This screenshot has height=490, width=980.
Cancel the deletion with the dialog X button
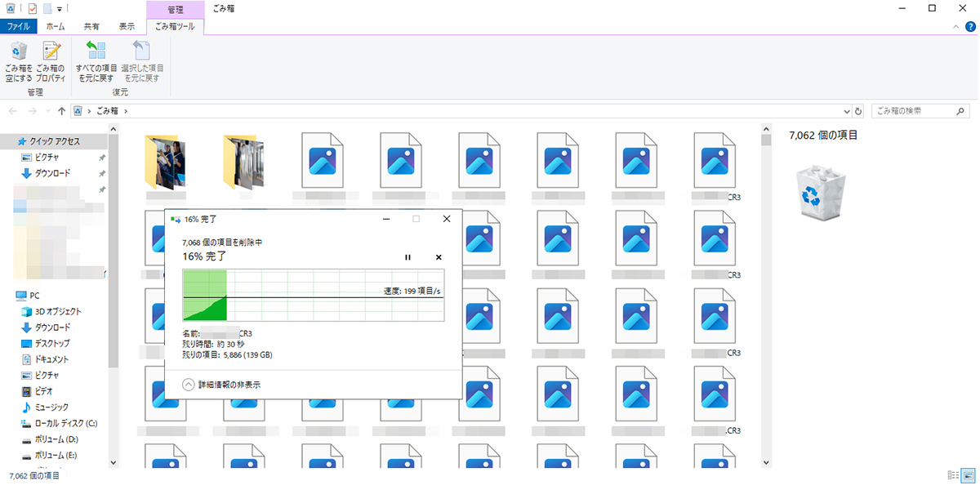[439, 257]
